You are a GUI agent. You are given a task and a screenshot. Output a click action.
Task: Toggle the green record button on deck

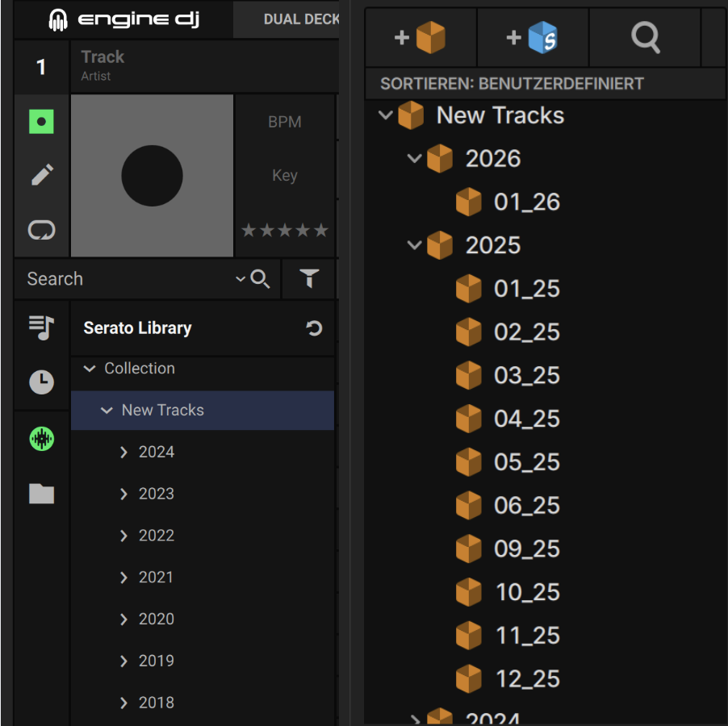click(42, 122)
